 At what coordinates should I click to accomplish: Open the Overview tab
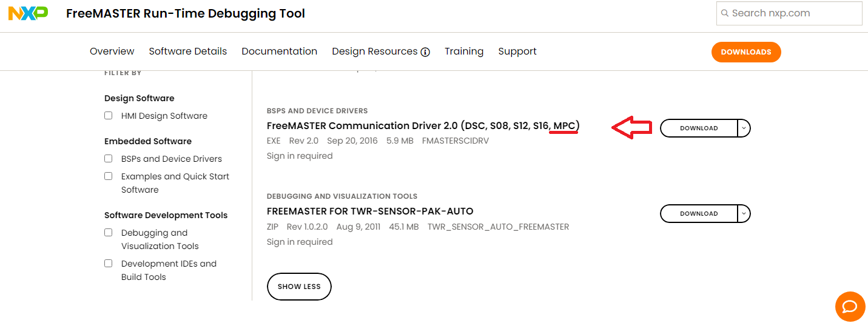(112, 52)
